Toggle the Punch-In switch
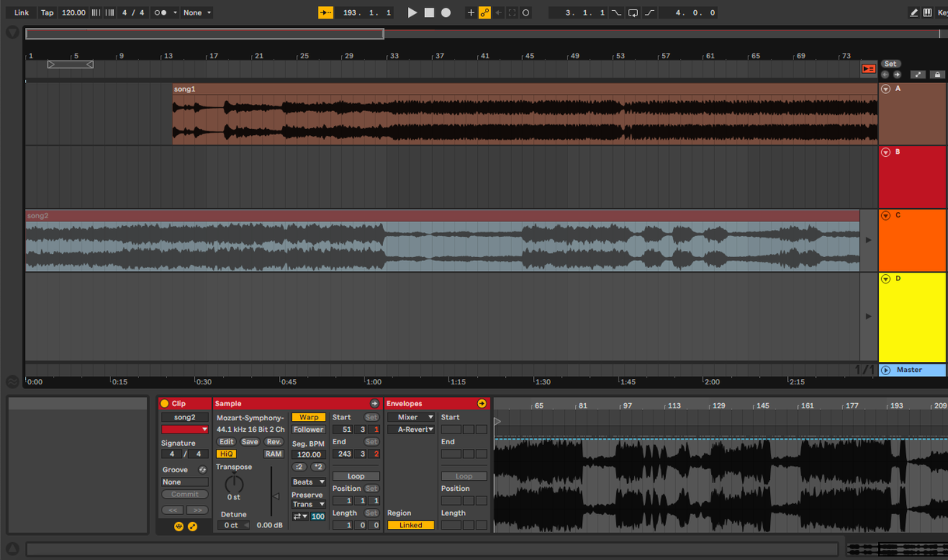948x560 pixels. pyautogui.click(x=616, y=12)
